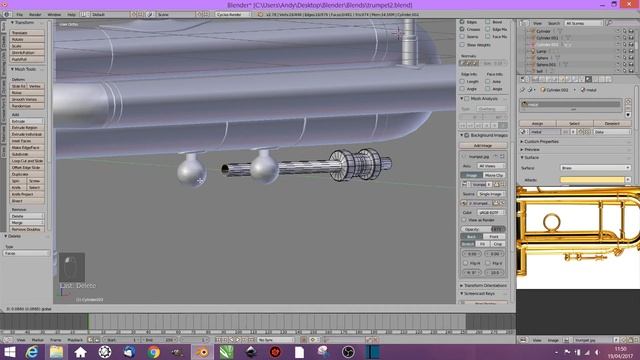640x360 pixels.
Task: Expand the material Preview panel
Action: tap(522, 149)
